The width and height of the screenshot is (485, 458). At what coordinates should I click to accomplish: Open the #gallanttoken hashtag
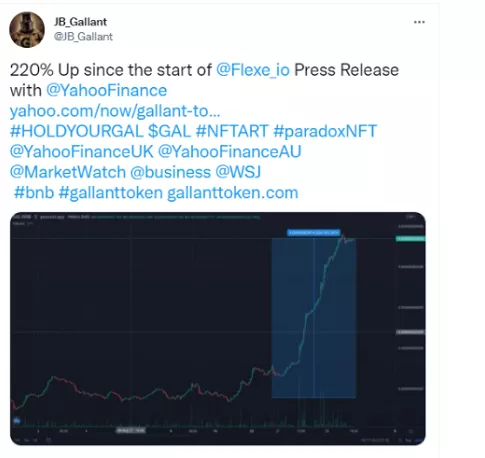pyautogui.click(x=111, y=193)
